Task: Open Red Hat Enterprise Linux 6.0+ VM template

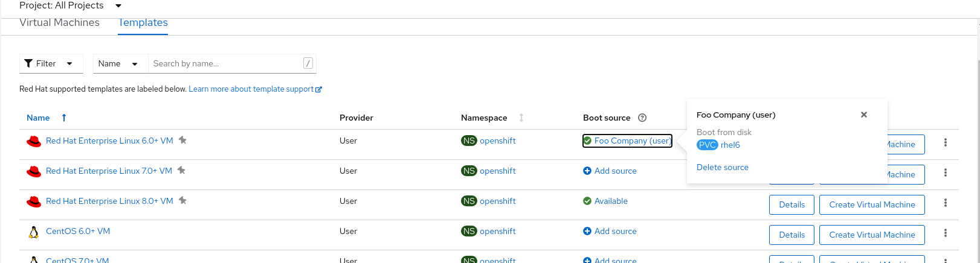Action: tap(109, 141)
